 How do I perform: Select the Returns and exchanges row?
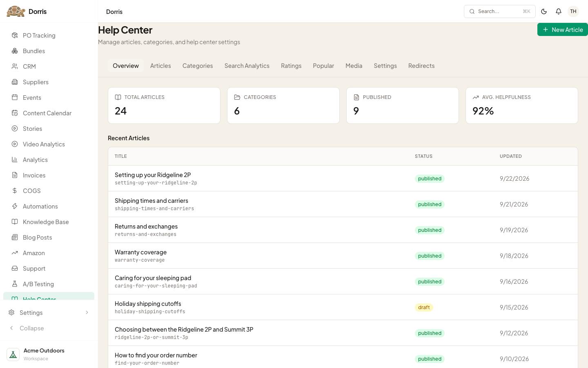[343, 230]
